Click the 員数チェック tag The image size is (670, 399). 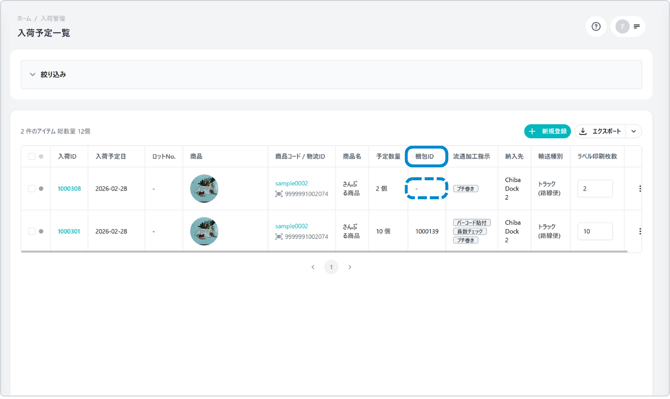tap(470, 231)
